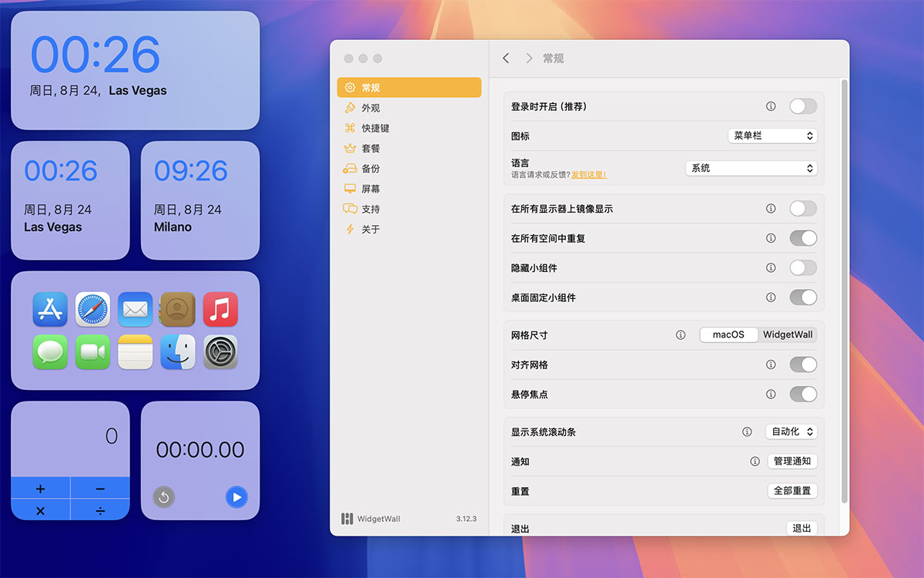The width and height of the screenshot is (924, 578).
Task: Open App Store icon in launcher widget
Action: tap(50, 309)
